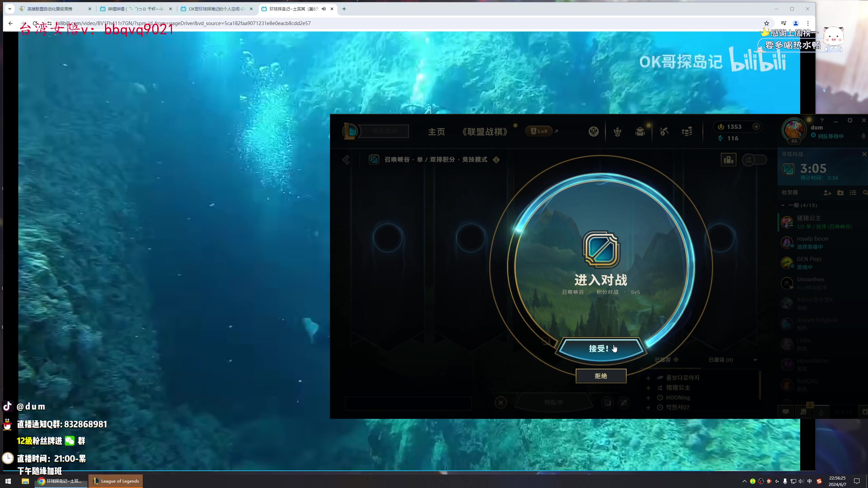This screenshot has height=488, width=868.
Task: Open Chrome media control icon
Action: tap(784, 23)
